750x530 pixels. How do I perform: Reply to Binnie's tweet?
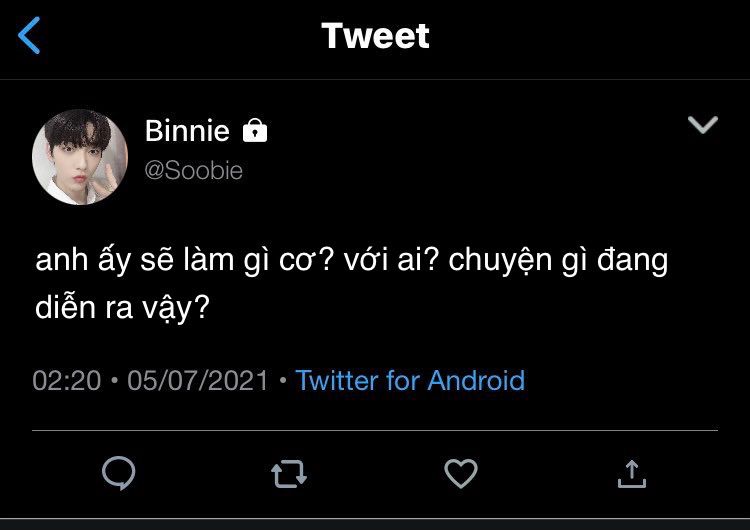click(x=119, y=472)
